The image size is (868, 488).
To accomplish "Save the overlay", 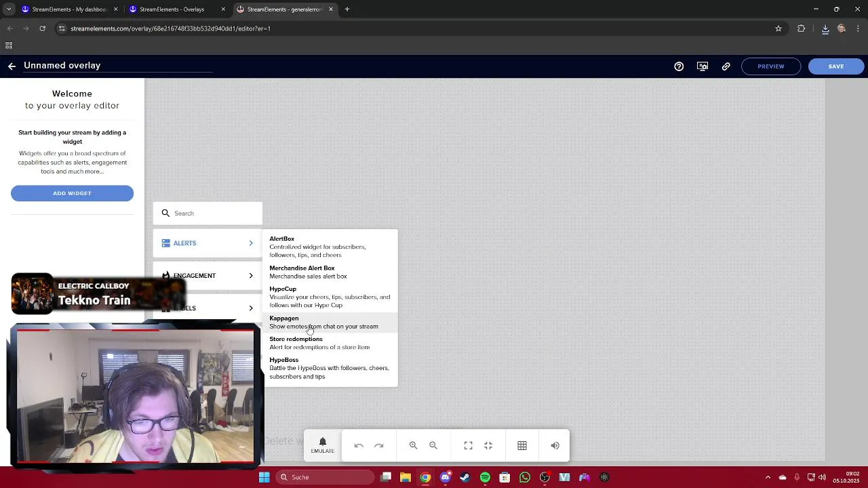I will [x=836, y=66].
